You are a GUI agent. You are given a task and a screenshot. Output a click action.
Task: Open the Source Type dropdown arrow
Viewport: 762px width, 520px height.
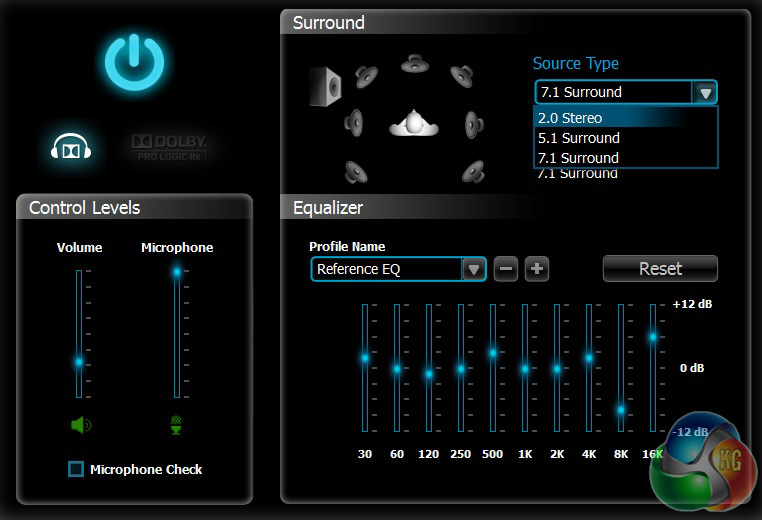[x=705, y=92]
